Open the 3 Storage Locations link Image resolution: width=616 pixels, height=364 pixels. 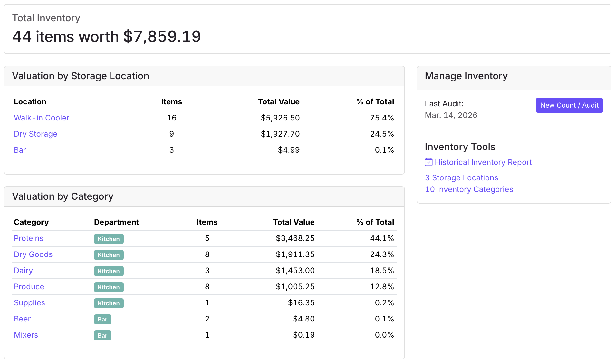pos(461,178)
